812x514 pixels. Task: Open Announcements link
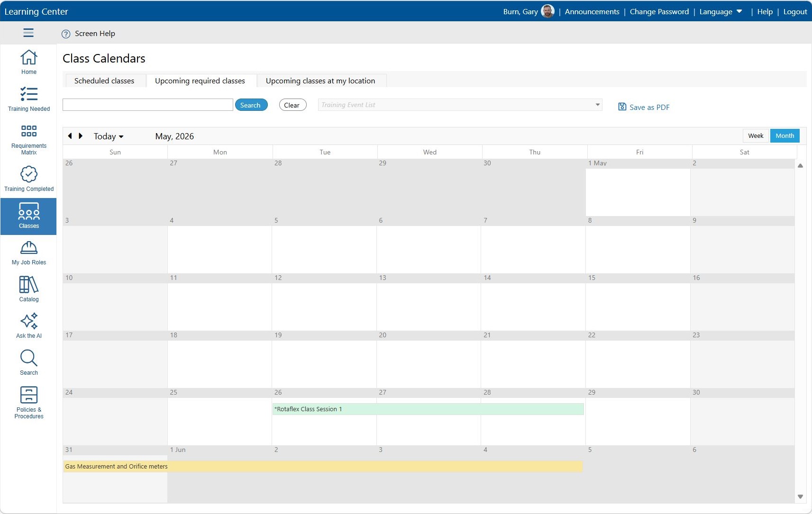point(592,11)
